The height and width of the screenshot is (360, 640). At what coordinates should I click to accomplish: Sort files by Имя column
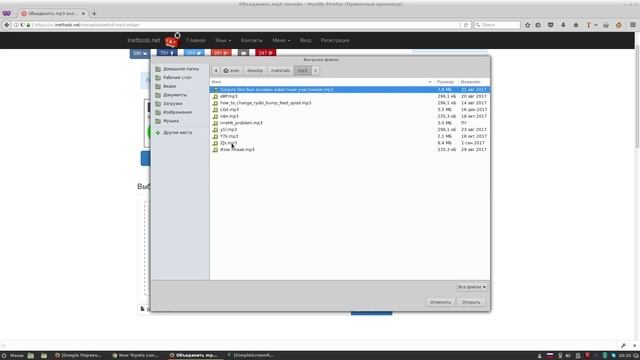click(322, 82)
